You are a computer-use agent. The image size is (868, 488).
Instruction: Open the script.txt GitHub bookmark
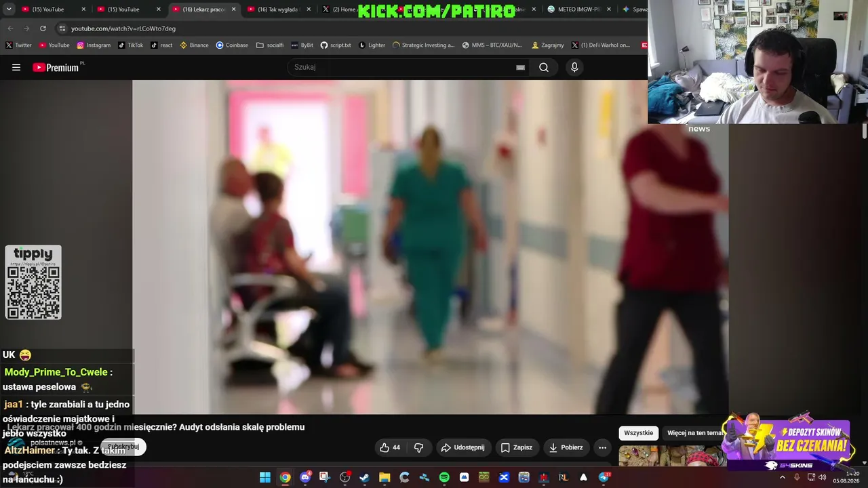336,45
